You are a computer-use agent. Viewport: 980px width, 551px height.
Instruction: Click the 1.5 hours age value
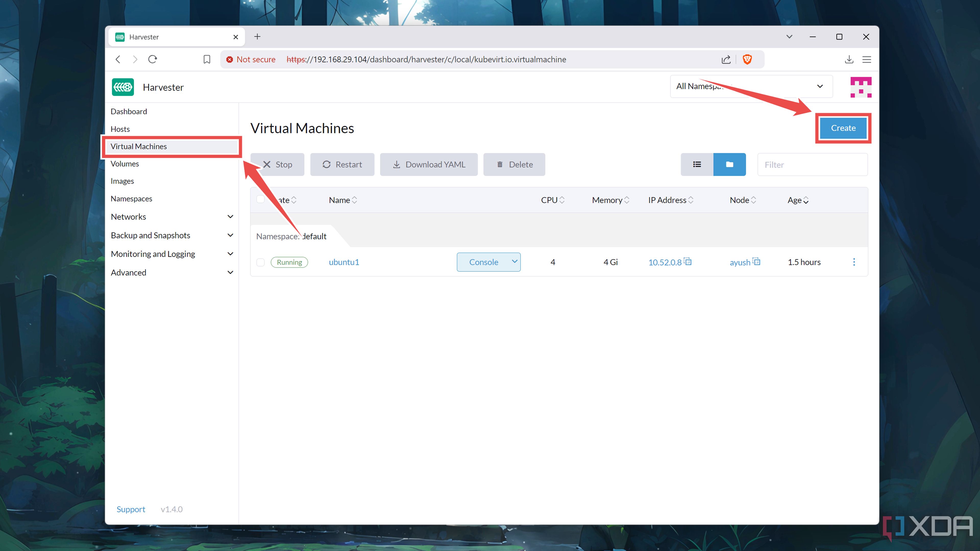click(804, 262)
